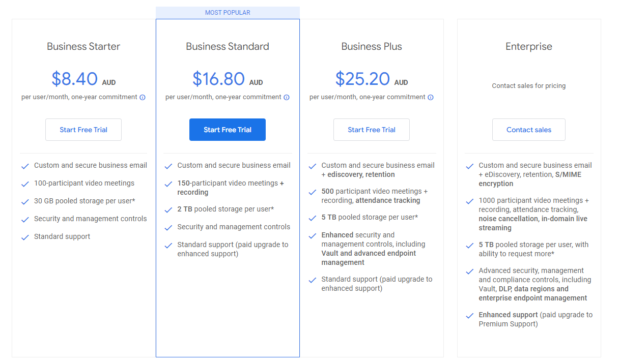Start Free Trial for Business Plus
This screenshot has width=620, height=364.
click(x=372, y=130)
